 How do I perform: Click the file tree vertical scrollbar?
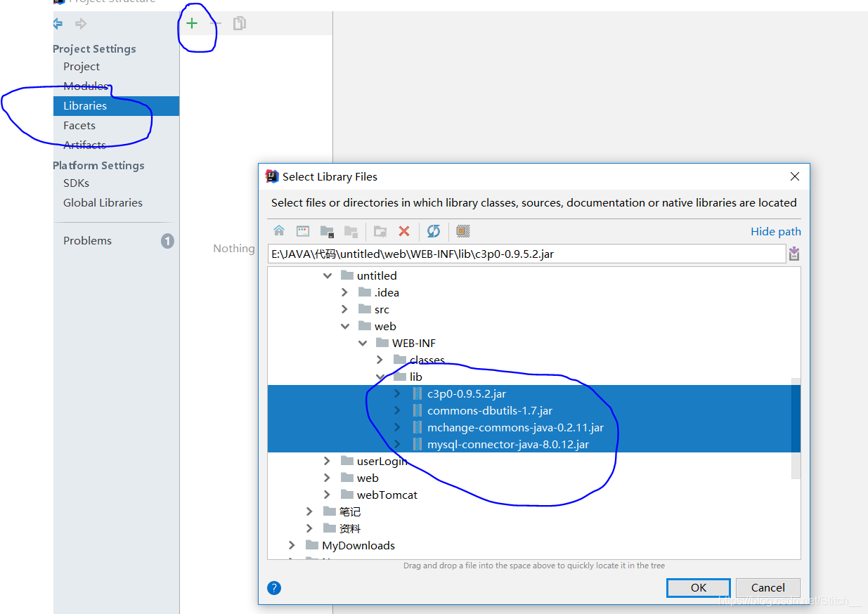[796, 429]
